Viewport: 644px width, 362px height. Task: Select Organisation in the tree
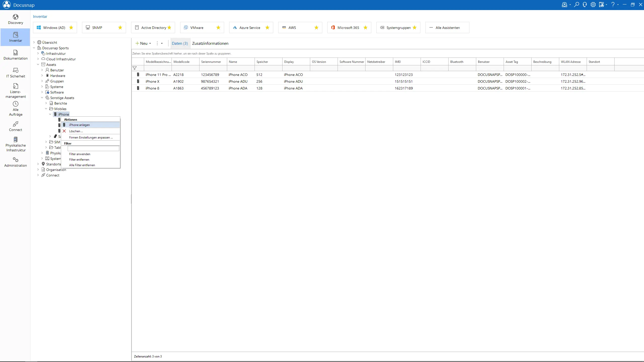click(56, 170)
